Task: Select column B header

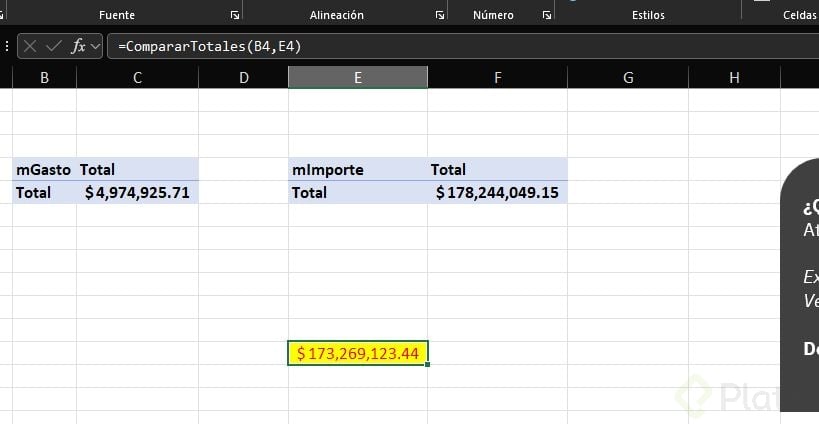Action: 44,78
